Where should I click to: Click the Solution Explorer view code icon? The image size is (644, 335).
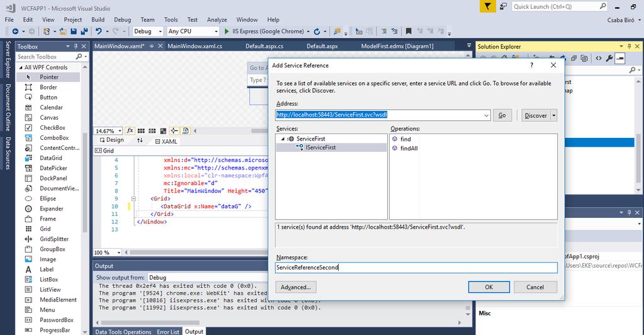coord(599,59)
